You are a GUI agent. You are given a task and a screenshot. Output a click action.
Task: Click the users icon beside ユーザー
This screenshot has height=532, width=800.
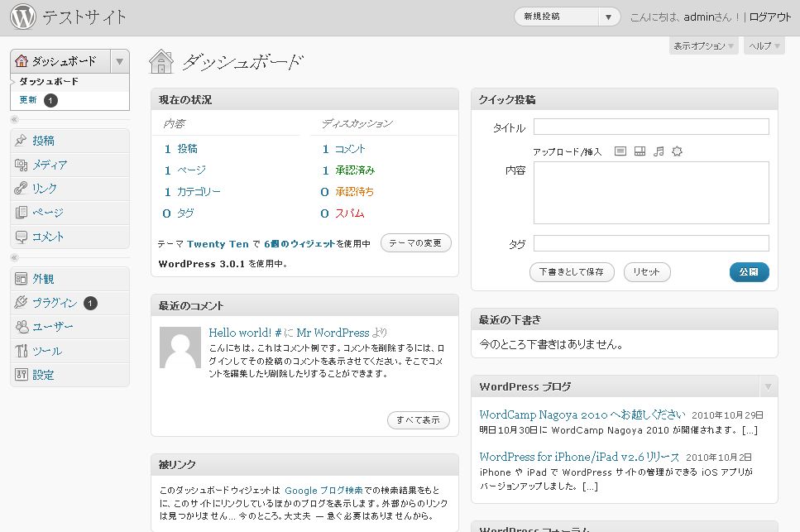pyautogui.click(x=21, y=327)
